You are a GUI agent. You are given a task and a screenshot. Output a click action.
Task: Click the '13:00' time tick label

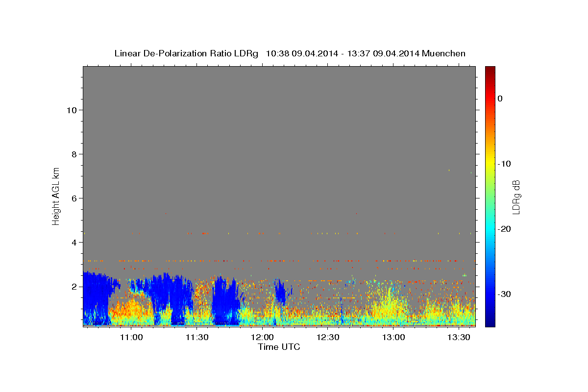393,337
